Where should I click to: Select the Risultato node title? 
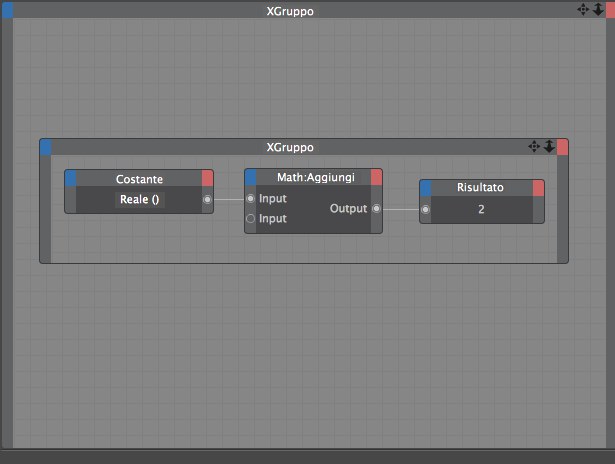click(480, 187)
